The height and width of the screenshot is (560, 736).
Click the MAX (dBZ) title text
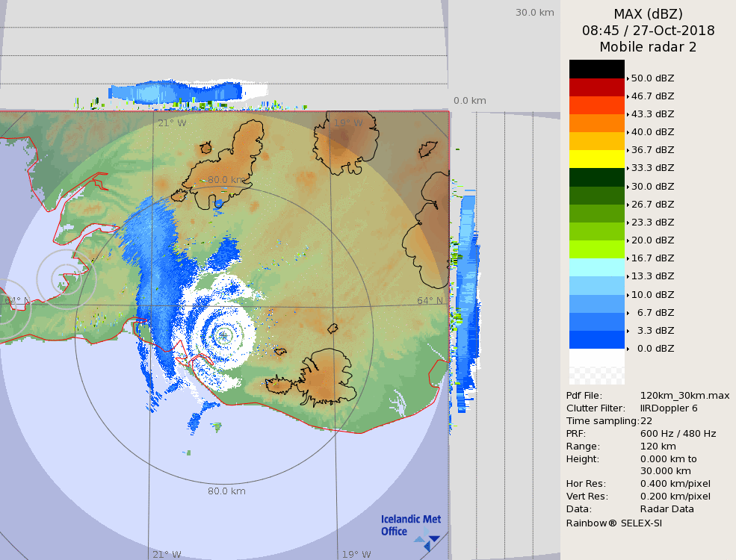tap(648, 13)
